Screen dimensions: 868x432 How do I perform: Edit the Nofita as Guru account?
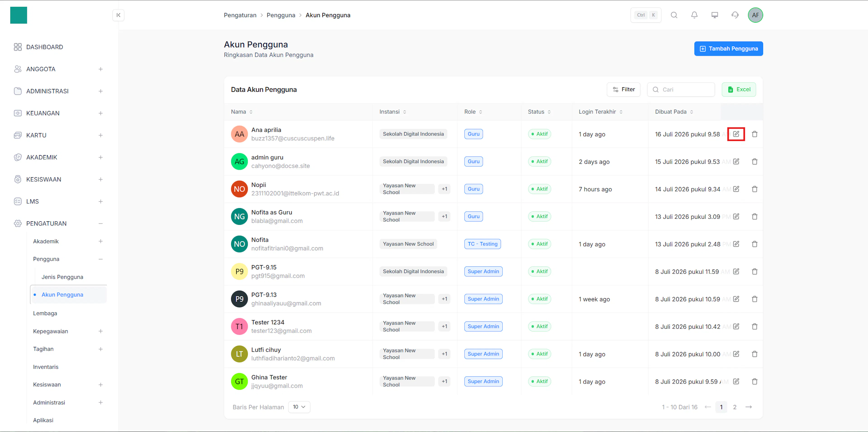coord(736,216)
